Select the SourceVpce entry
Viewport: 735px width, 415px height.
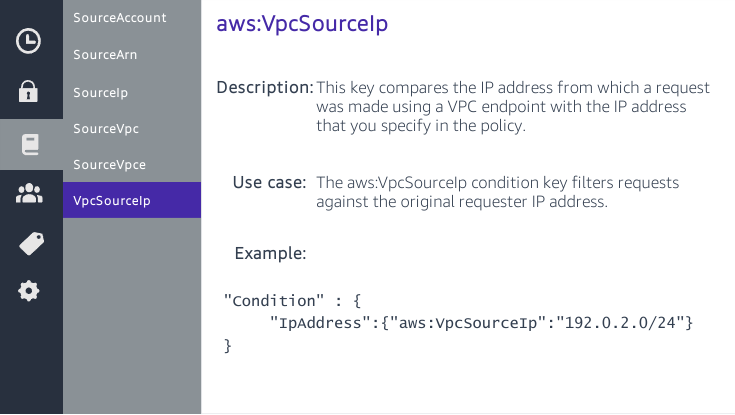coord(108,164)
